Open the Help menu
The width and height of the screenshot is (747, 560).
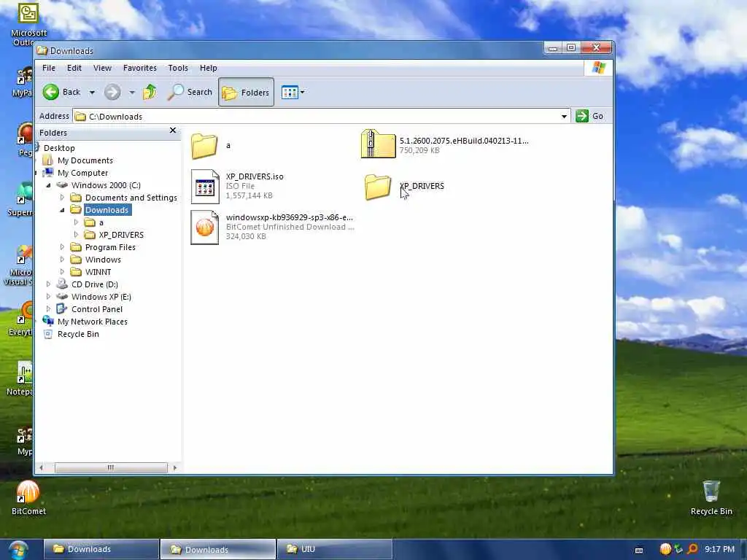[208, 68]
